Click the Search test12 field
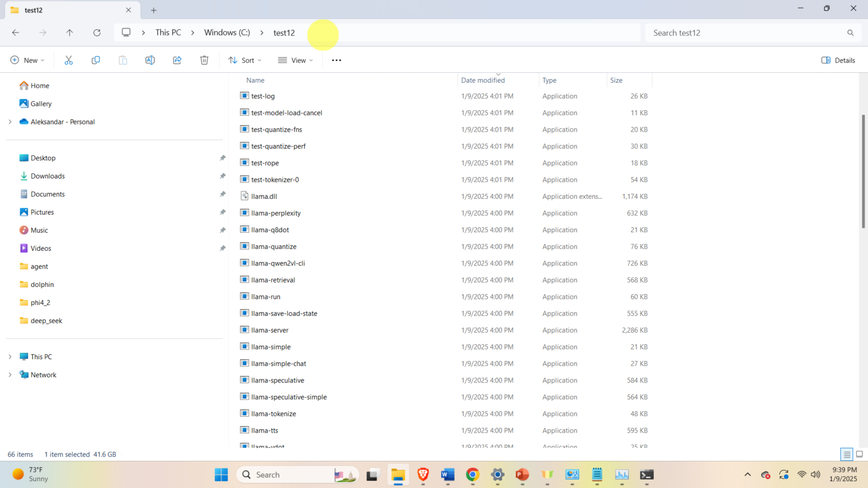The height and width of the screenshot is (488, 868). [x=753, y=33]
